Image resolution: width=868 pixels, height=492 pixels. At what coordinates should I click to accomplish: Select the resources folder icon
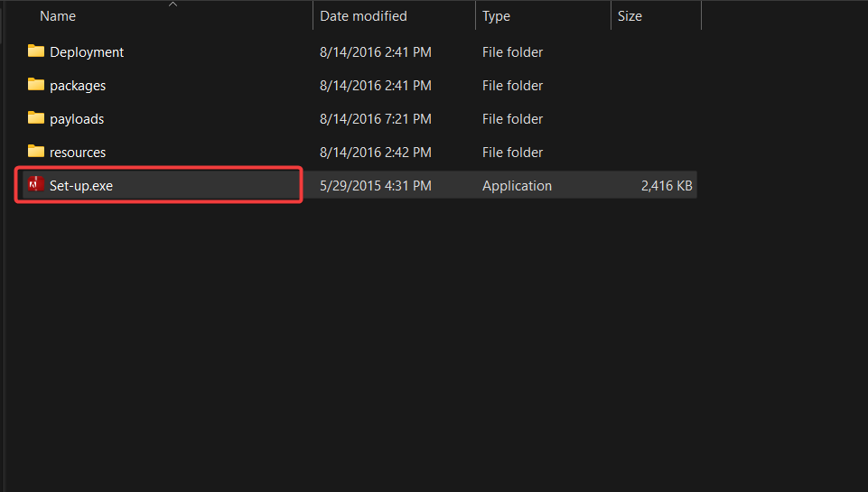pyautogui.click(x=36, y=152)
